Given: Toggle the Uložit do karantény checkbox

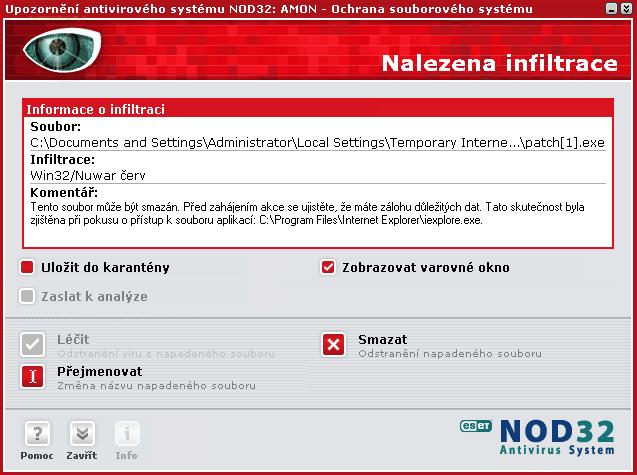Looking at the screenshot, I should [27, 267].
